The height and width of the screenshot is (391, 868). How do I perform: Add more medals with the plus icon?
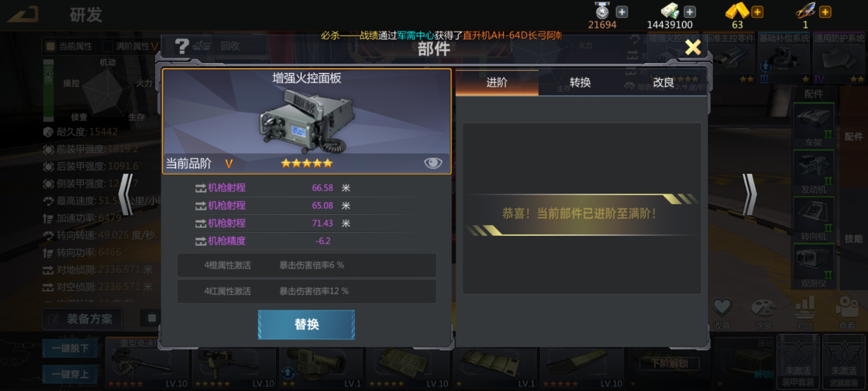pos(622,12)
